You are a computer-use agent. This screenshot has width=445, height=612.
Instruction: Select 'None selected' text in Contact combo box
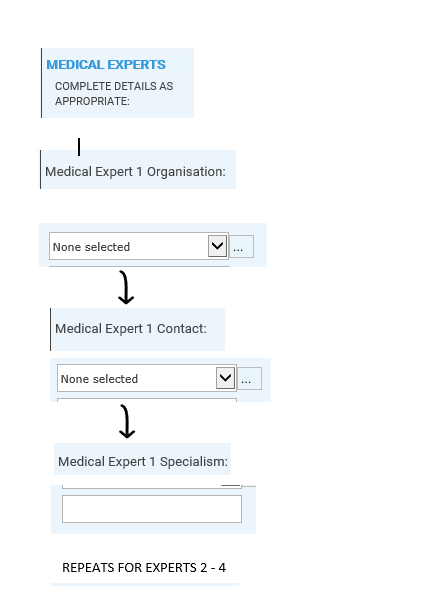tap(99, 379)
